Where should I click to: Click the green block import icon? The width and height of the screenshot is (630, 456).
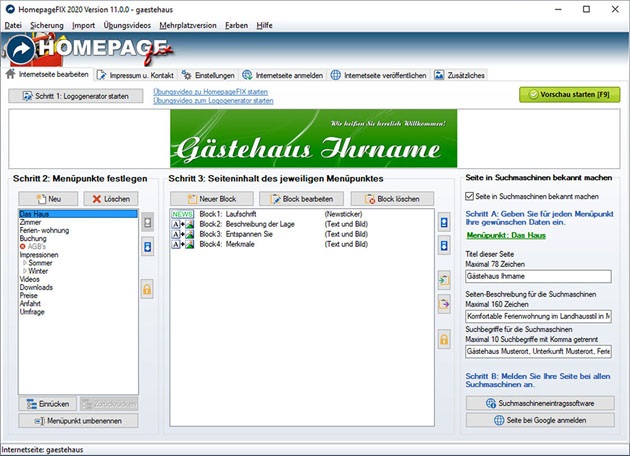click(x=444, y=280)
